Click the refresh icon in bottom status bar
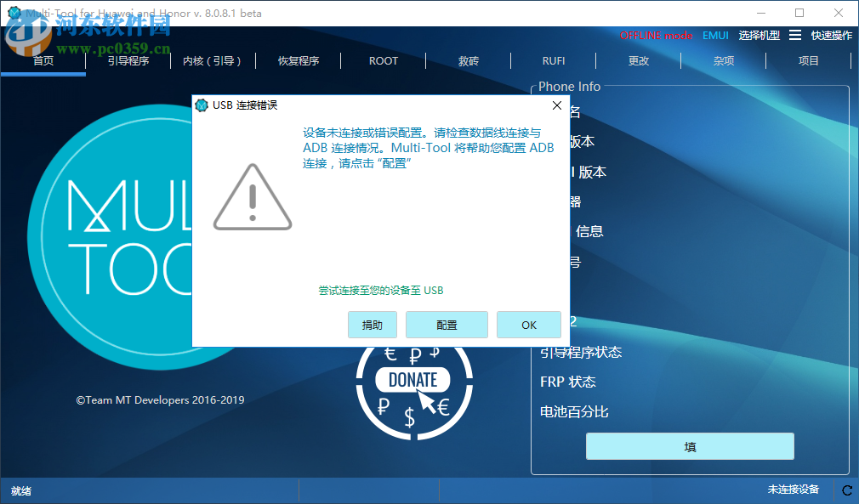 point(847,490)
